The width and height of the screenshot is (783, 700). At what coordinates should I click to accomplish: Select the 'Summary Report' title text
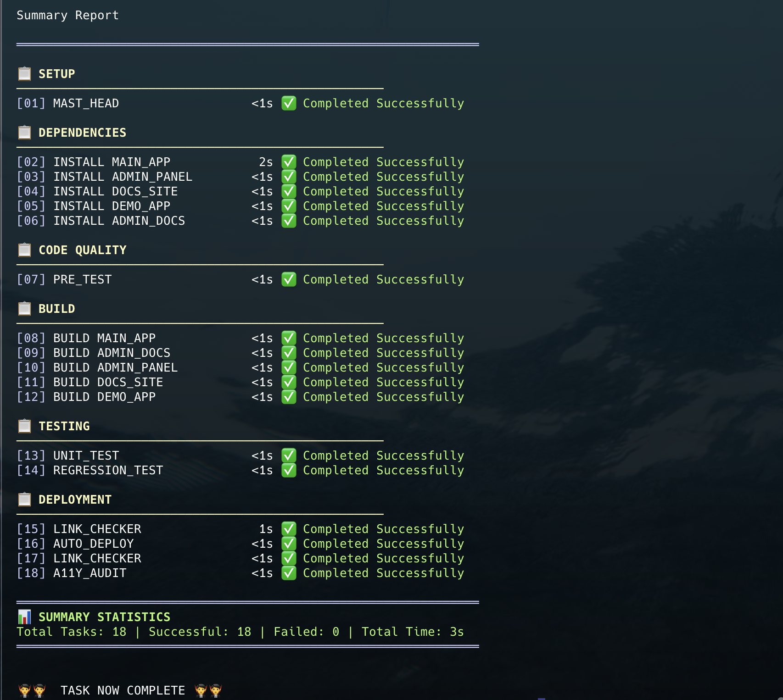click(68, 16)
